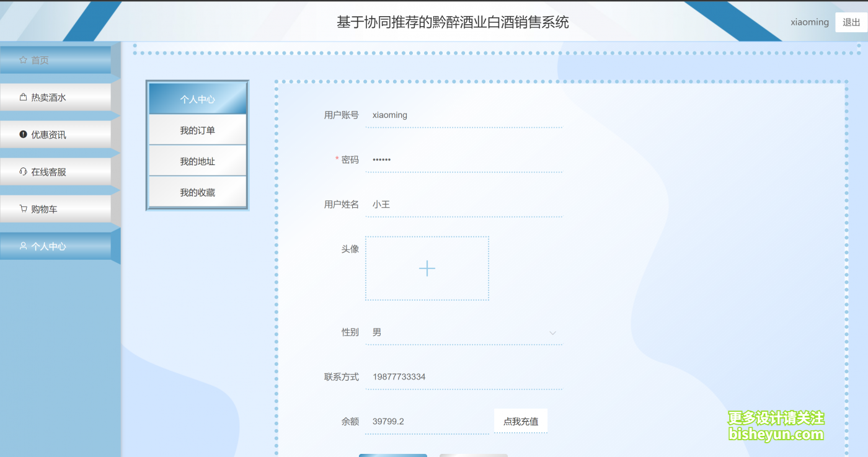Click the plus icon to upload avatar

427,268
